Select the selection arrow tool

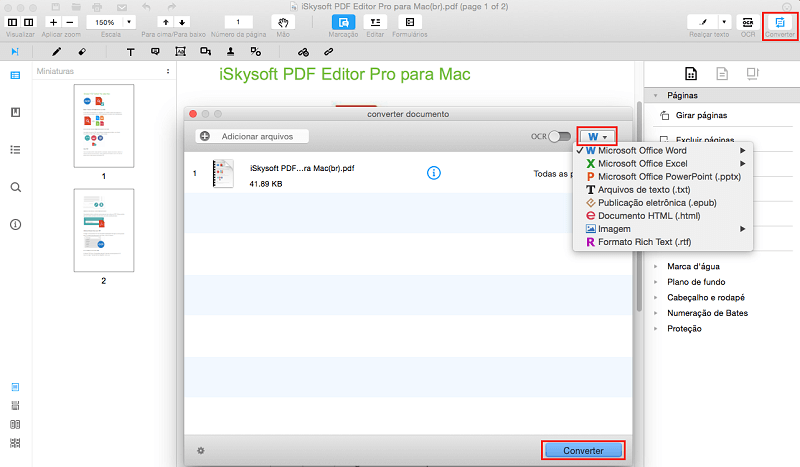point(15,52)
